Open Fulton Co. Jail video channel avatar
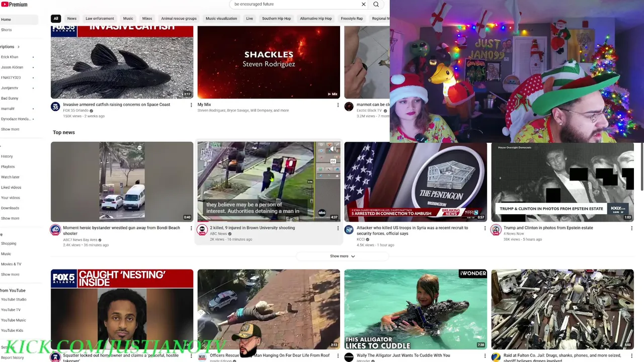 496,357
